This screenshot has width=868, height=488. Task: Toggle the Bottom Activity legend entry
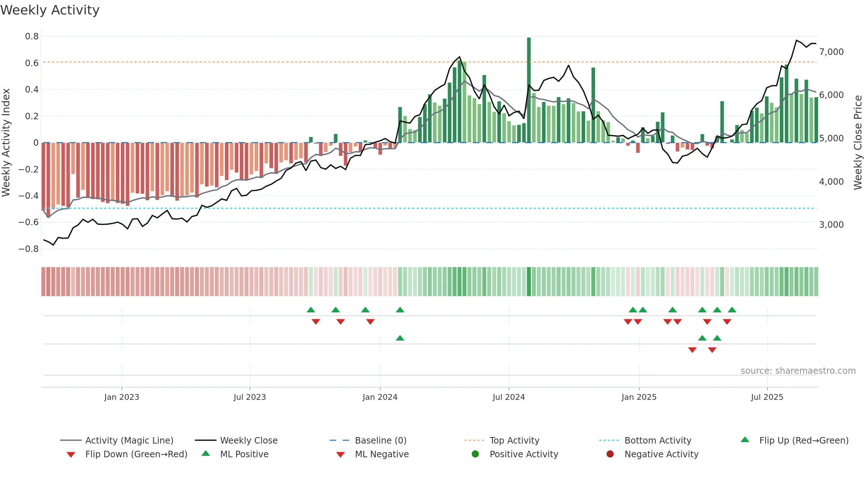tap(645, 440)
